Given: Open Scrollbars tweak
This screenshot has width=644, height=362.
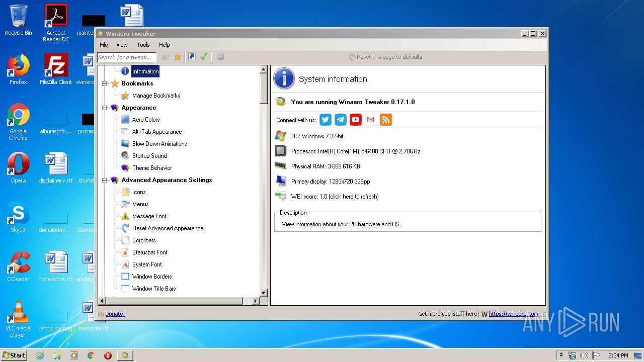Looking at the screenshot, I should pyautogui.click(x=144, y=240).
